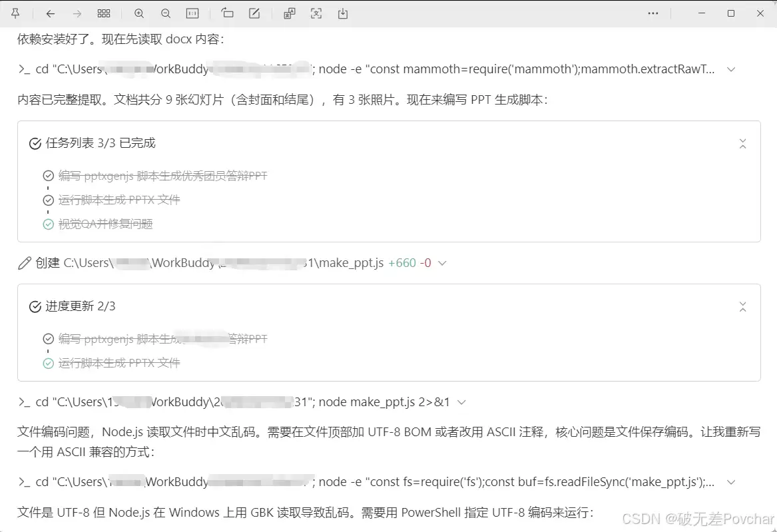Open the thumbnail grid view
This screenshot has width=777, height=532.
[104, 13]
